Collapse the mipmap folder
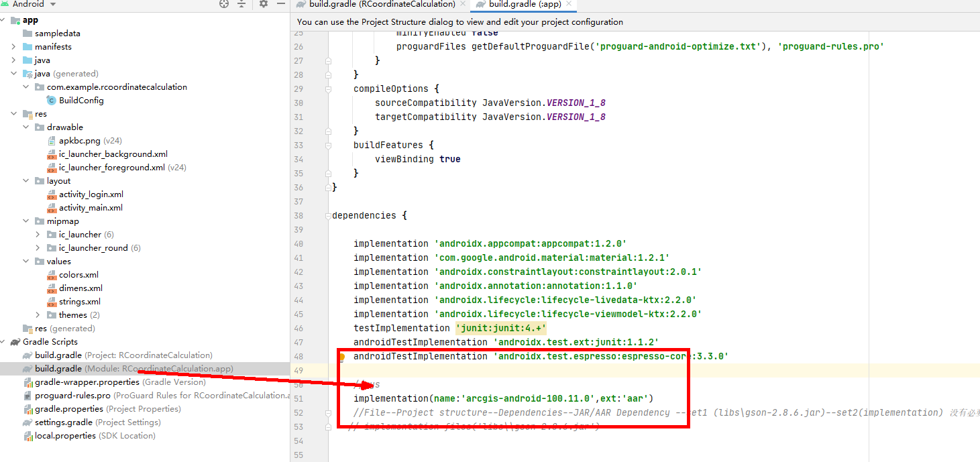980x462 pixels. coord(26,221)
